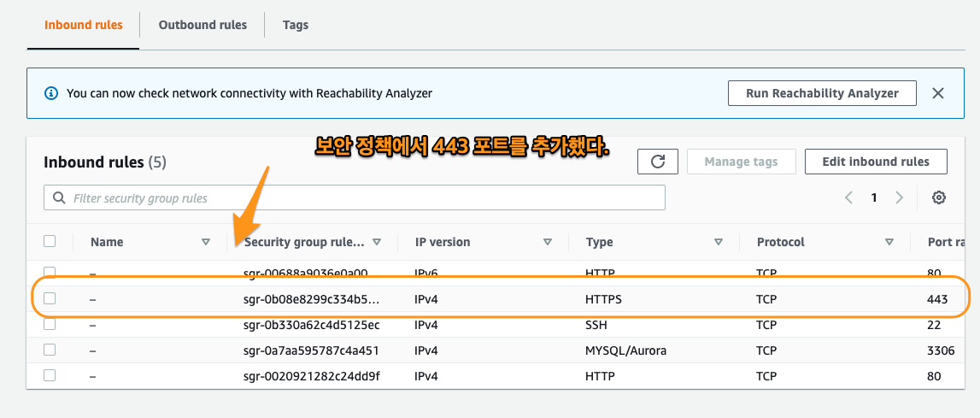Screen dimensions: 980x418
Task: Check the SSH port 22 rule checkbox
Action: [x=50, y=325]
